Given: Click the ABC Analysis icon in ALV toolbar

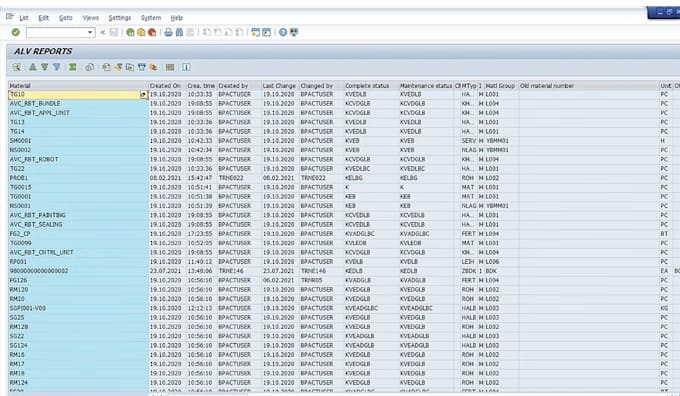Looking at the screenshot, I should tap(153, 67).
